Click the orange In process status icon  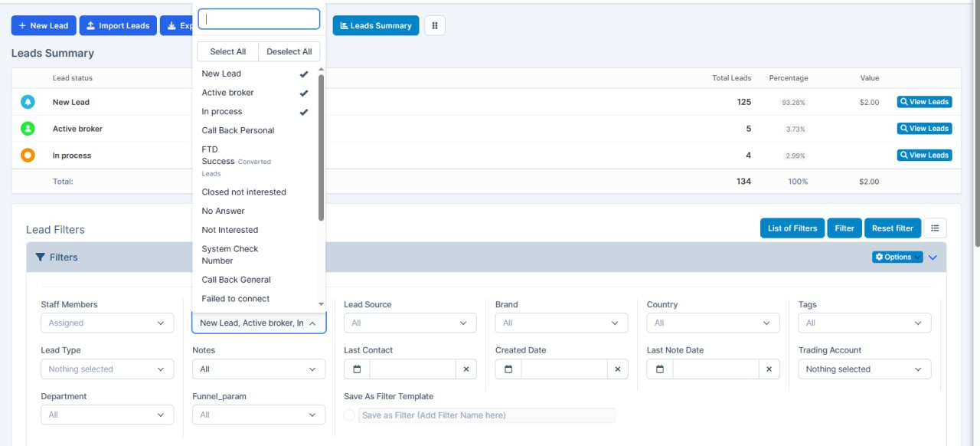point(28,156)
